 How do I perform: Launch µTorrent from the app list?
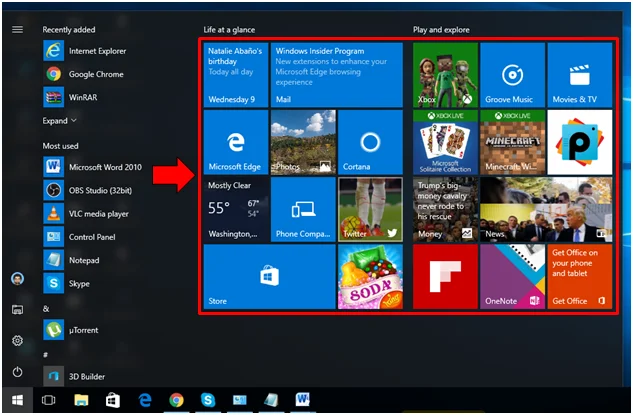tap(71, 330)
